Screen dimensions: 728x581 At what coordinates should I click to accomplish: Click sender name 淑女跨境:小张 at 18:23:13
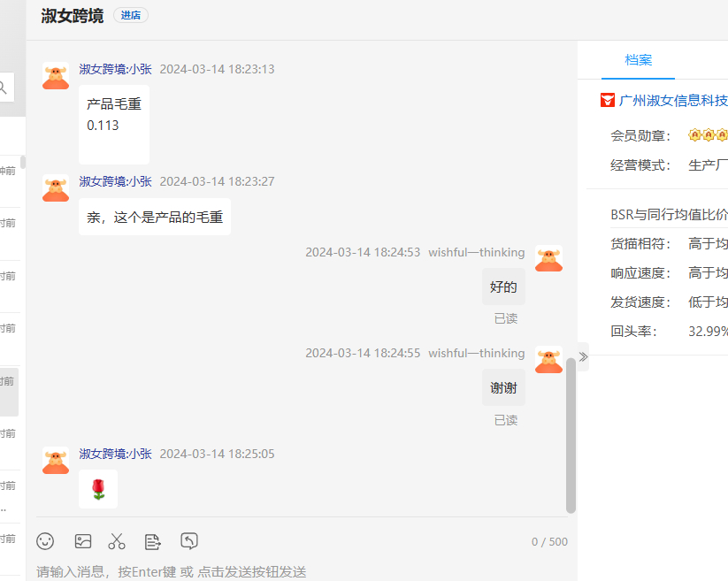[115, 69]
